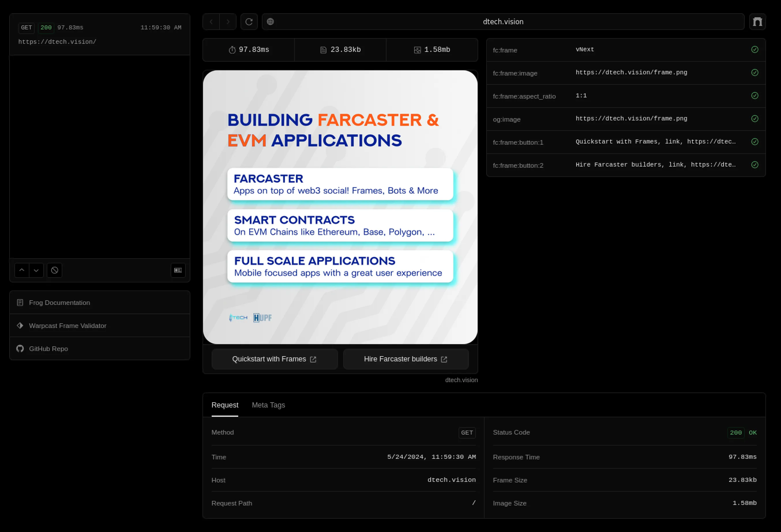The width and height of the screenshot is (781, 532).
Task: Click Quickstart with Frames button
Action: (x=275, y=359)
